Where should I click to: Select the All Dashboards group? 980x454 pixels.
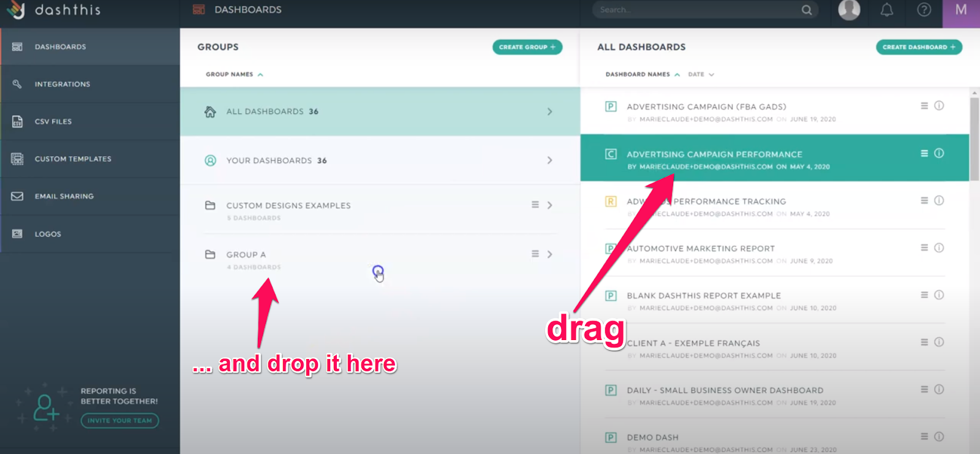click(x=380, y=112)
